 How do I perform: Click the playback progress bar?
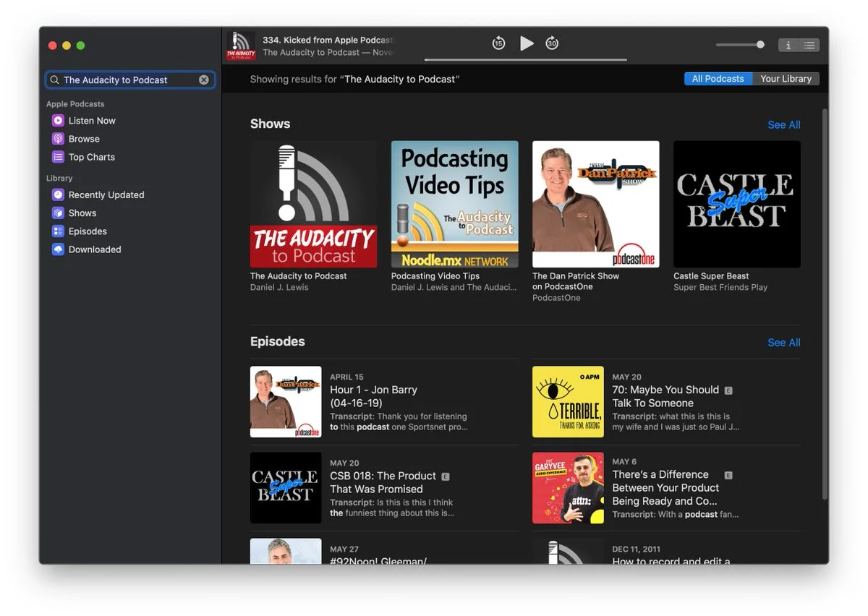pos(525,59)
